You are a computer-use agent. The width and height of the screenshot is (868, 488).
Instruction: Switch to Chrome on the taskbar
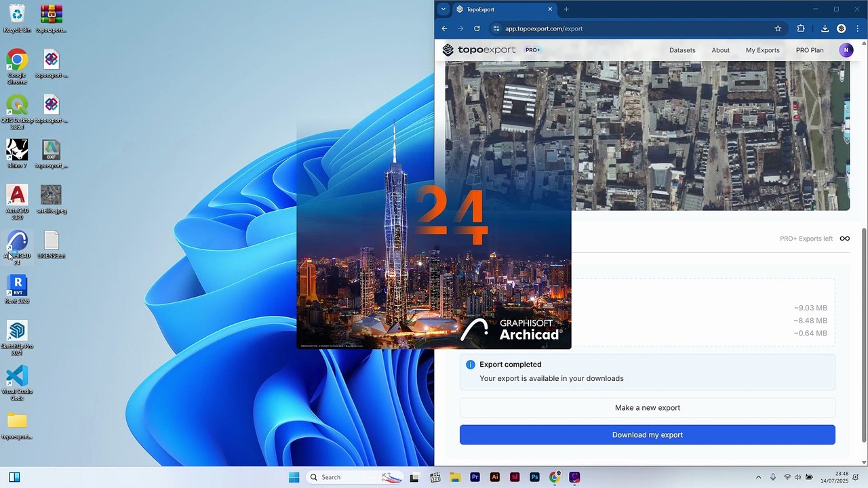coord(555,477)
